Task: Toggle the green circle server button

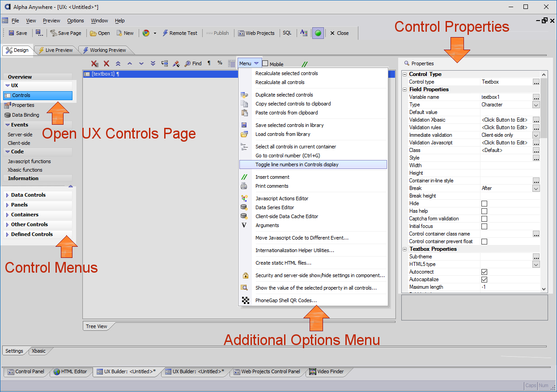Action: click(x=318, y=33)
